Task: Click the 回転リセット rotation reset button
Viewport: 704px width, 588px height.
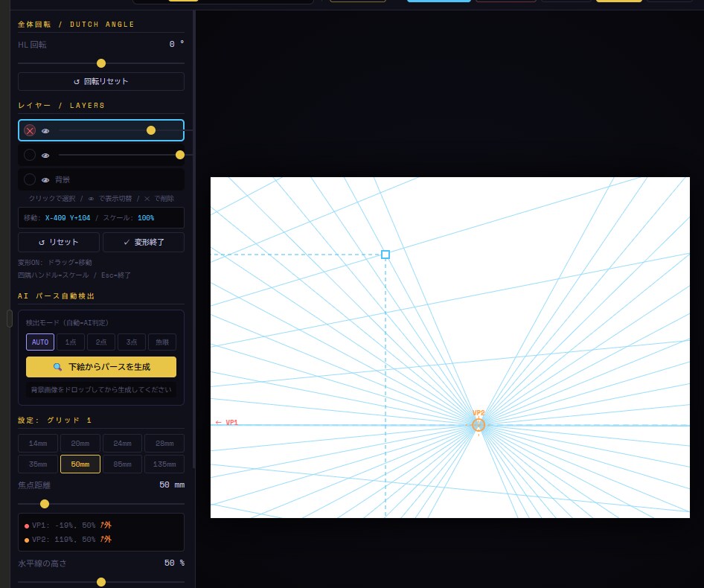Action: coord(101,81)
